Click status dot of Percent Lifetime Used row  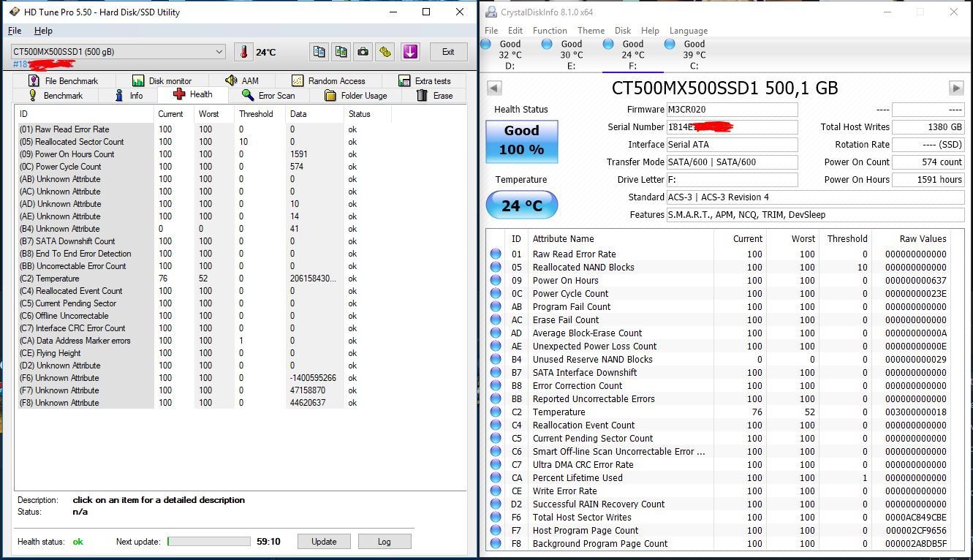tap(496, 478)
